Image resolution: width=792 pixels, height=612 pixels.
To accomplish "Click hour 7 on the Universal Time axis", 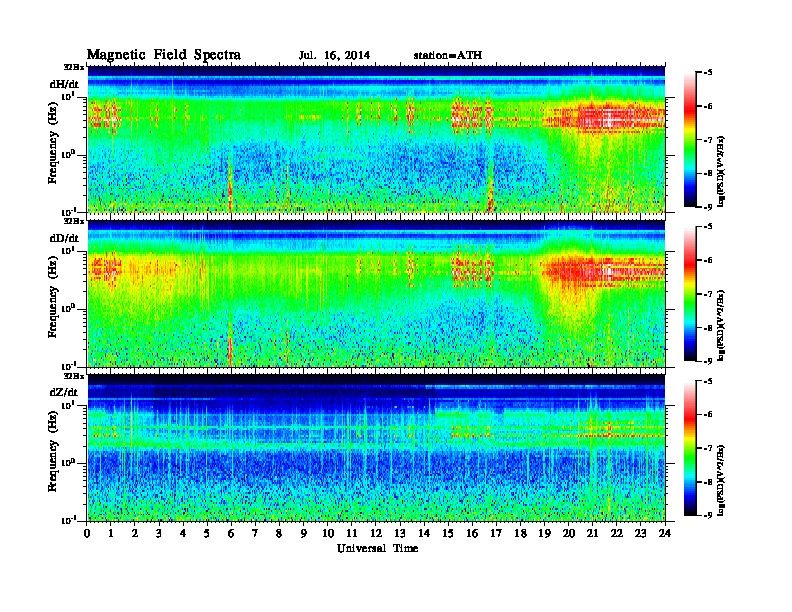I will 255,534.
